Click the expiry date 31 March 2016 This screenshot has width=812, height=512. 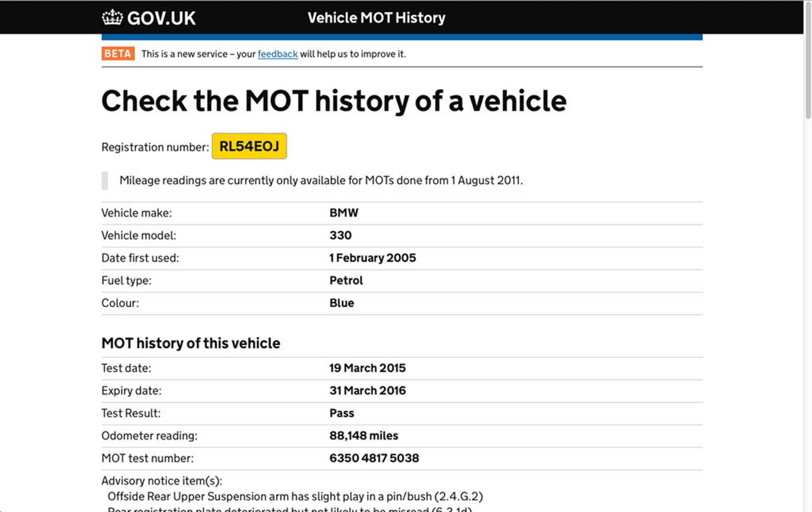pos(367,391)
